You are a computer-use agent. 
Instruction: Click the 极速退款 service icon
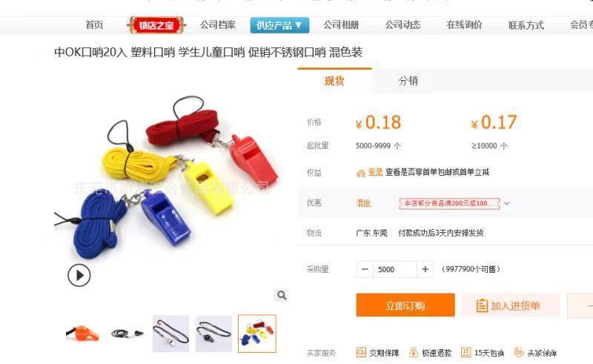(414, 352)
